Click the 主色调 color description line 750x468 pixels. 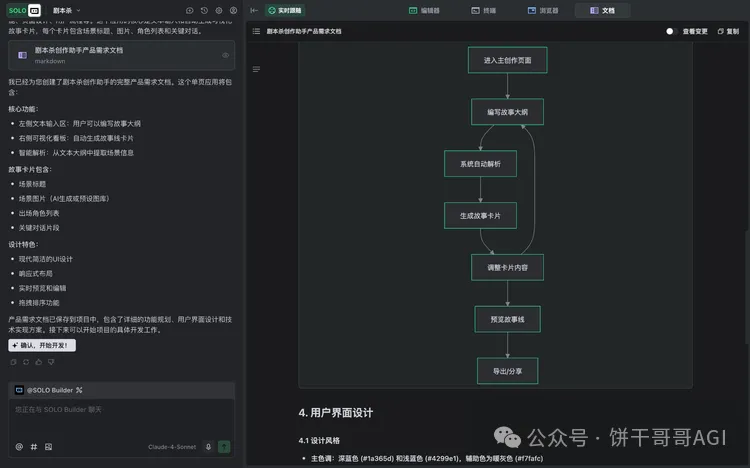tap(427, 458)
